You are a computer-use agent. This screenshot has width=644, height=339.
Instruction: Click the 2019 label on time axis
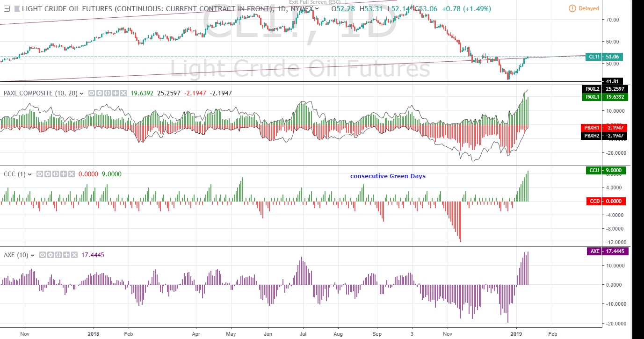pos(517,334)
